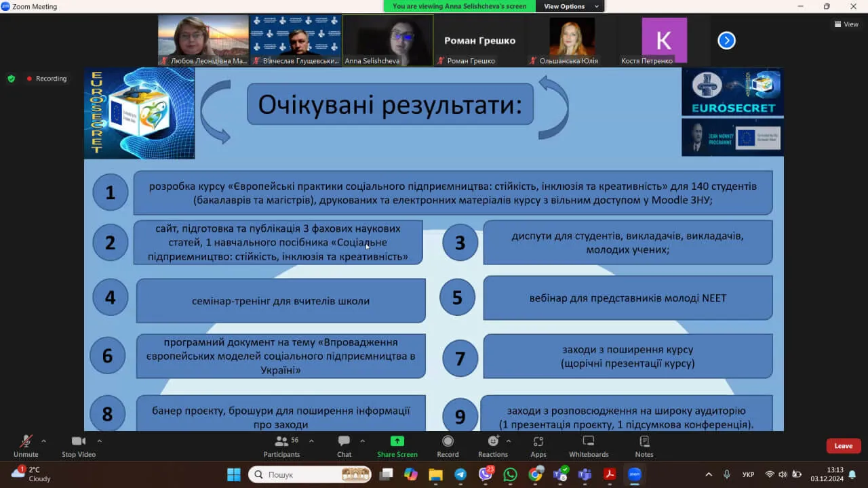The width and height of the screenshot is (868, 488).
Task: Open the Zoom Apps panel
Action: click(x=538, y=445)
